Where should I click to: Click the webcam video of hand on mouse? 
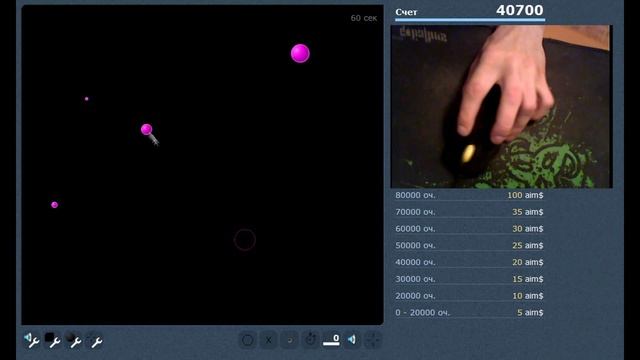pos(502,107)
